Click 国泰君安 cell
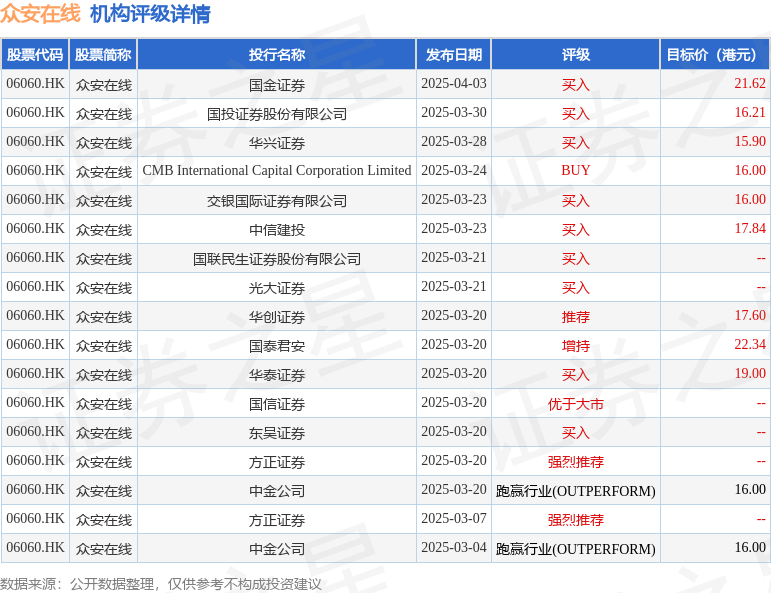Viewport: 771px width, 593px height. click(277, 346)
